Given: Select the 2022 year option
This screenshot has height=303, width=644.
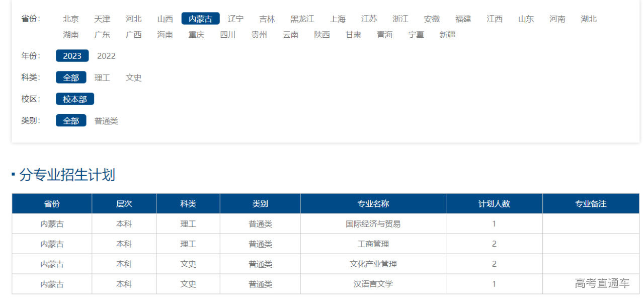Looking at the screenshot, I should tap(106, 56).
